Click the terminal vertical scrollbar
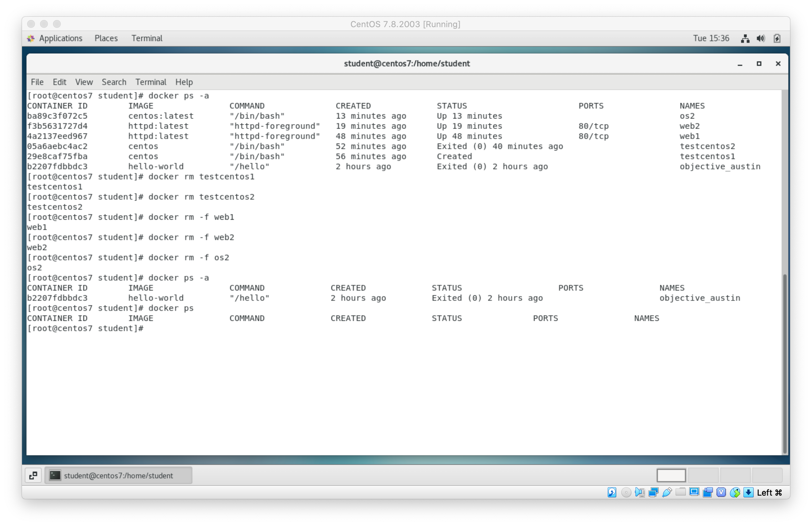The height and width of the screenshot is (526, 812). click(x=785, y=363)
